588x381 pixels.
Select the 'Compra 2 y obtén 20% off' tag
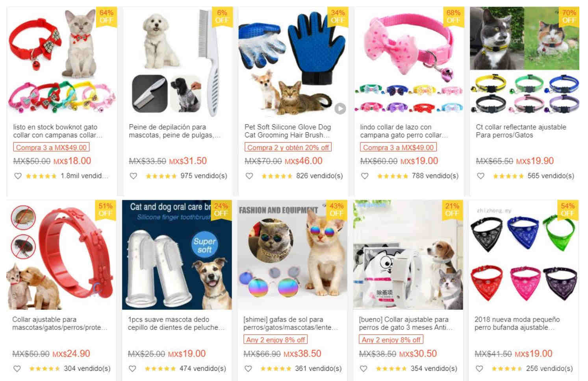pos(288,147)
